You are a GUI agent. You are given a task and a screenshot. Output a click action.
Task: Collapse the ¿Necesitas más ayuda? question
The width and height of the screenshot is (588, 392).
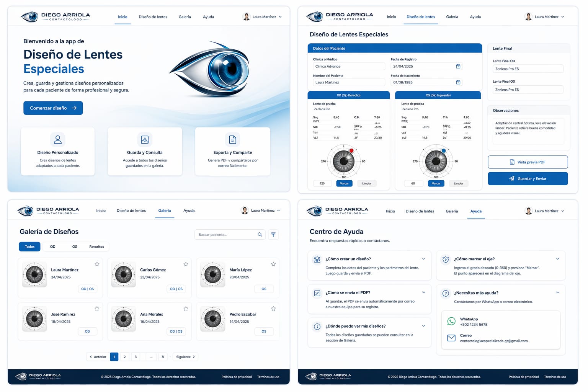pos(558,292)
